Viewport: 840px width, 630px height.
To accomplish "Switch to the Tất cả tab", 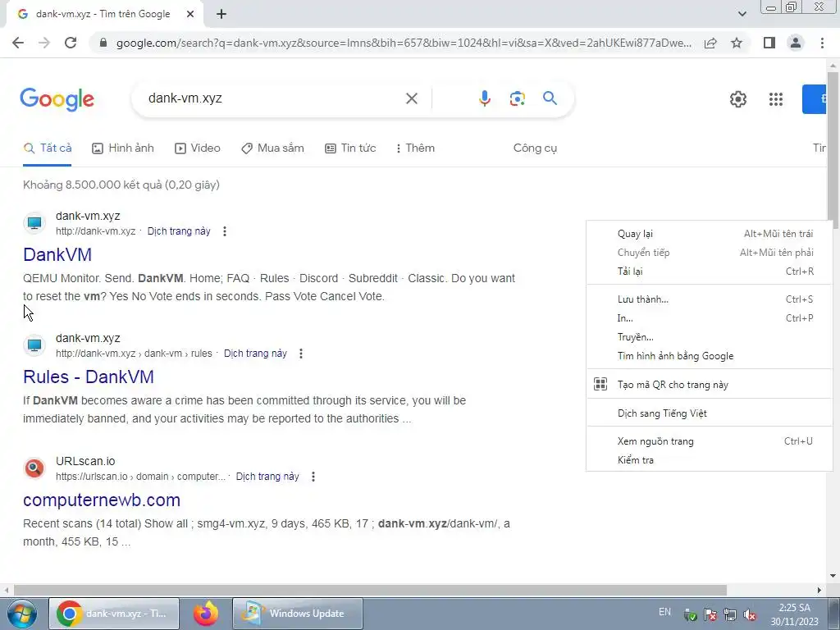I will click(x=48, y=148).
